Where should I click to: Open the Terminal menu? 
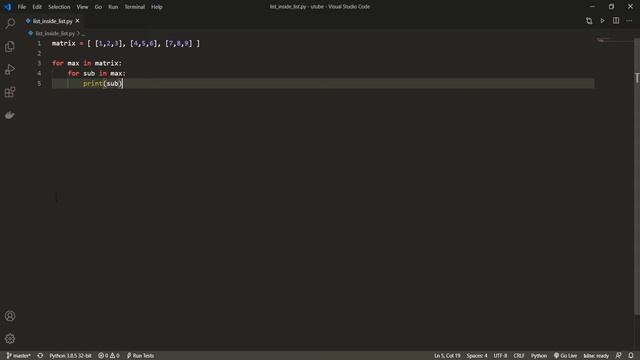click(x=134, y=7)
